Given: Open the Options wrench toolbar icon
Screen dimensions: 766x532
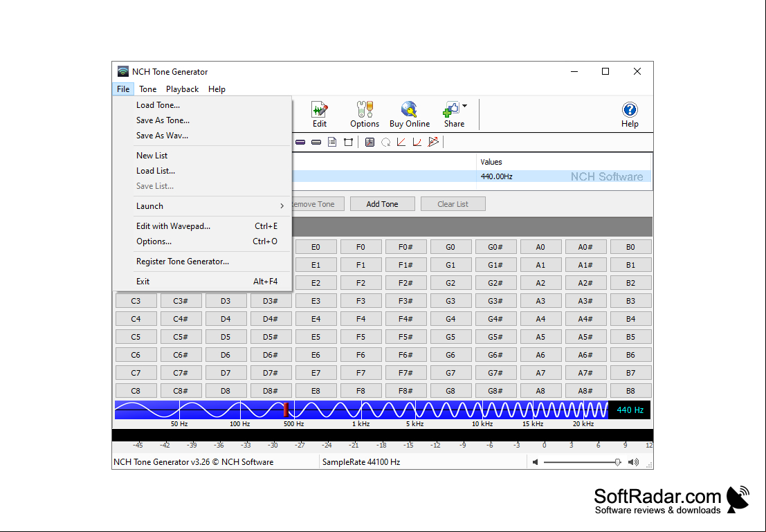Looking at the screenshot, I should [x=365, y=114].
